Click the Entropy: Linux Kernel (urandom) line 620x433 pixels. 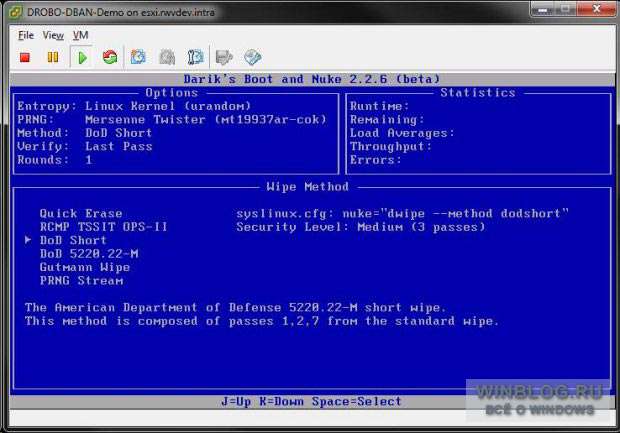click(x=134, y=106)
